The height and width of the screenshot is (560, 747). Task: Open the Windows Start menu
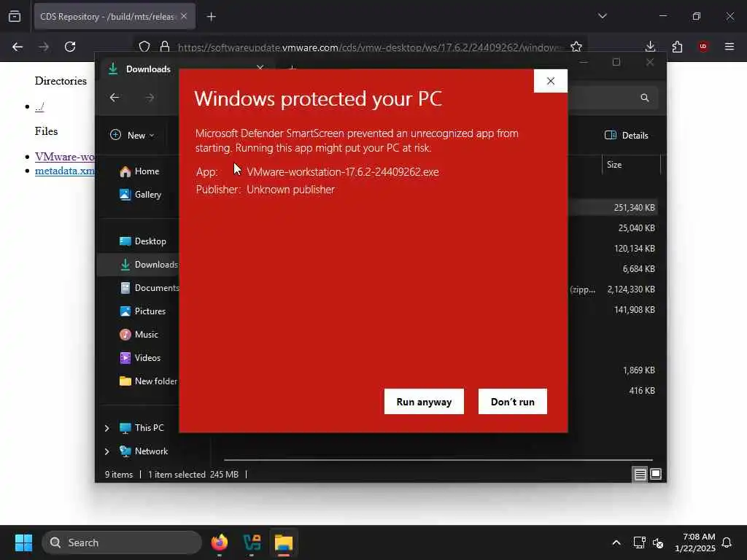(24, 542)
